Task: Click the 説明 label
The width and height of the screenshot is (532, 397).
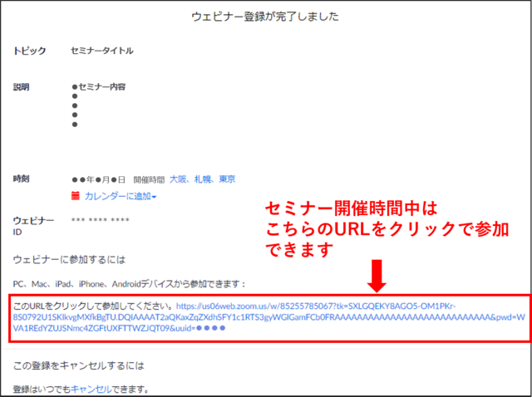Action: click(x=22, y=86)
